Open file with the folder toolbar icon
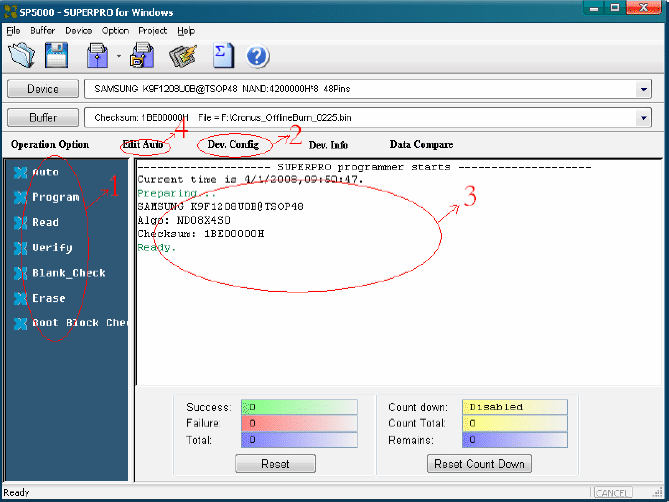 click(21, 55)
